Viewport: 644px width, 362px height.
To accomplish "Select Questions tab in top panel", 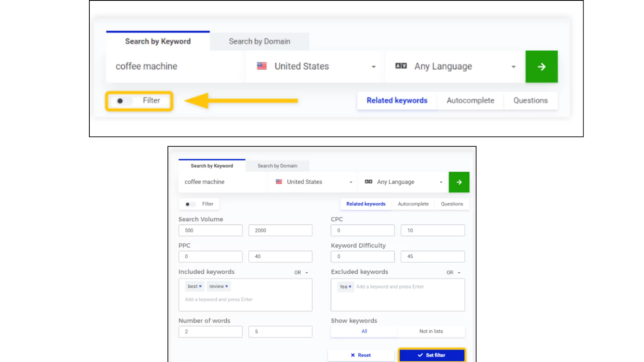I will tap(530, 101).
